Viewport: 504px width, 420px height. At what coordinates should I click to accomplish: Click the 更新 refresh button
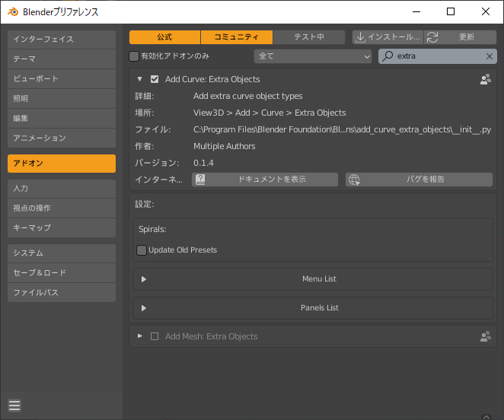coord(461,37)
